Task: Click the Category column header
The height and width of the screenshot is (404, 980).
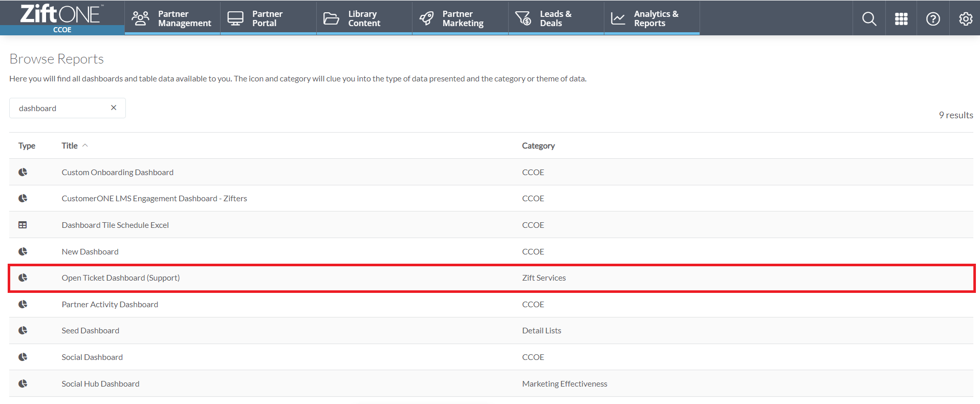Action: coord(538,145)
